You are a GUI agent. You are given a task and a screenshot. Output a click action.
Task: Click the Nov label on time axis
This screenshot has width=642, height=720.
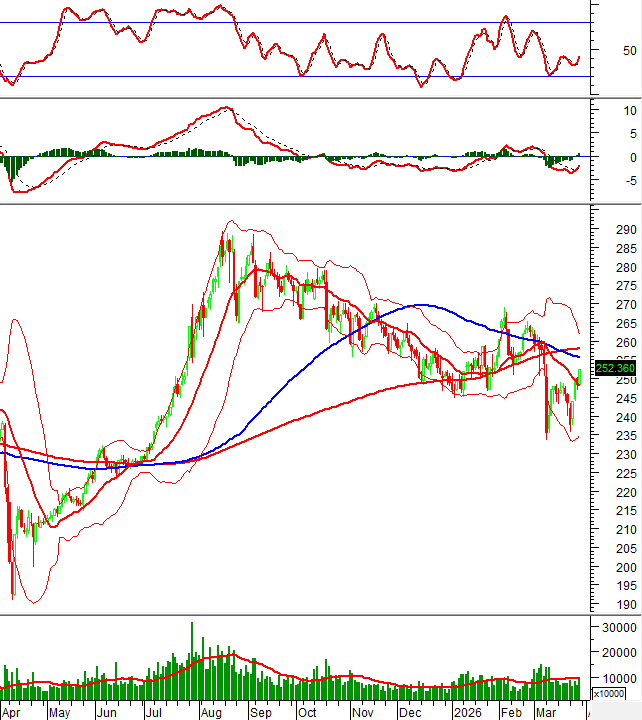362,713
